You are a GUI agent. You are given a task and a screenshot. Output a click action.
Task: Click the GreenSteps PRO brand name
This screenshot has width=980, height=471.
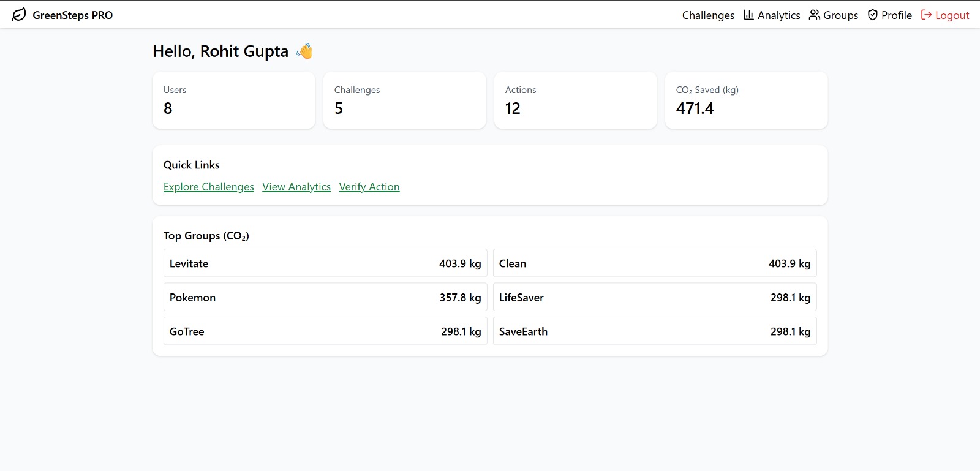click(x=72, y=15)
